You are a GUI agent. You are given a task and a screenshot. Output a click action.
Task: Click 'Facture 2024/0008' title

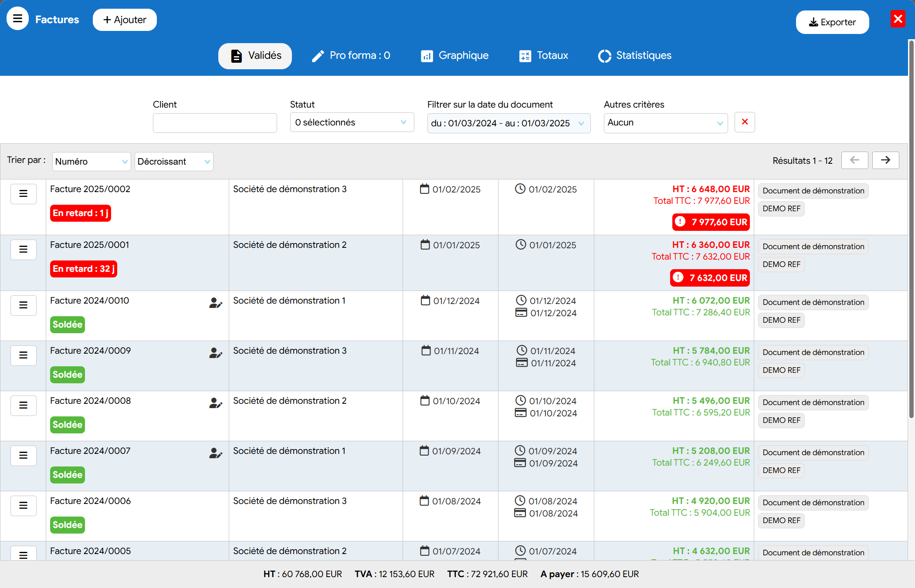tap(91, 401)
